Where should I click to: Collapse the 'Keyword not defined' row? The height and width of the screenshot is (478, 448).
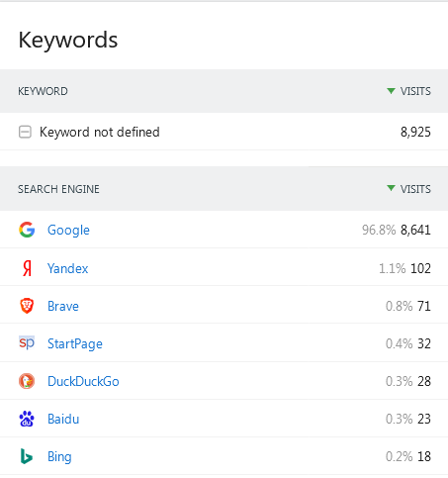(25, 132)
